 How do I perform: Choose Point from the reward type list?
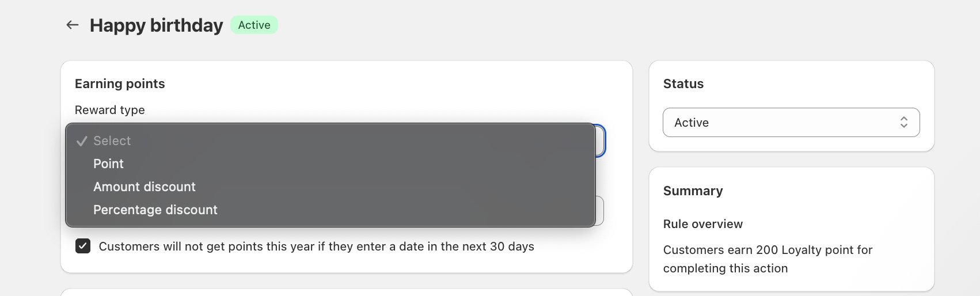coord(109,164)
